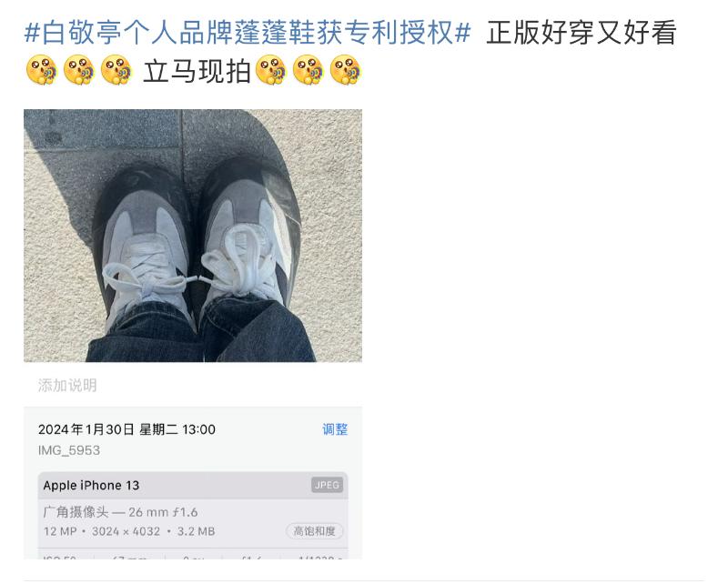Click the emoji immediately right of 立马现拍

[270, 70]
